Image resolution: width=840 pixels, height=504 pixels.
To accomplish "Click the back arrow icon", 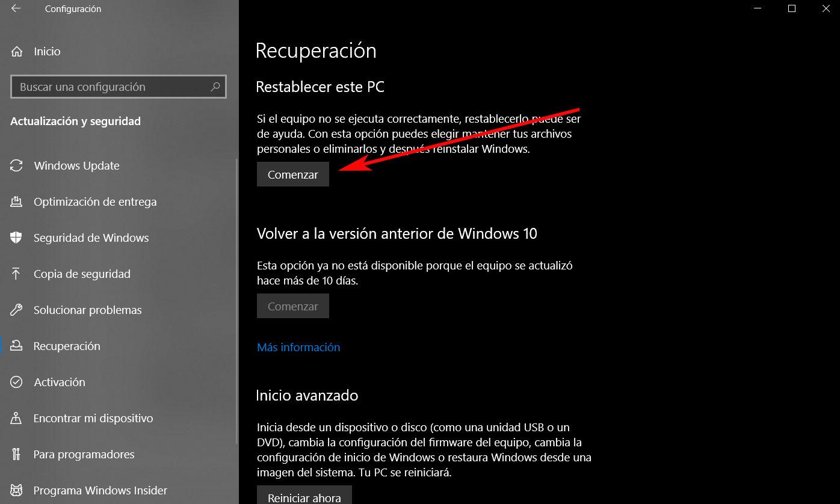I will click(16, 9).
